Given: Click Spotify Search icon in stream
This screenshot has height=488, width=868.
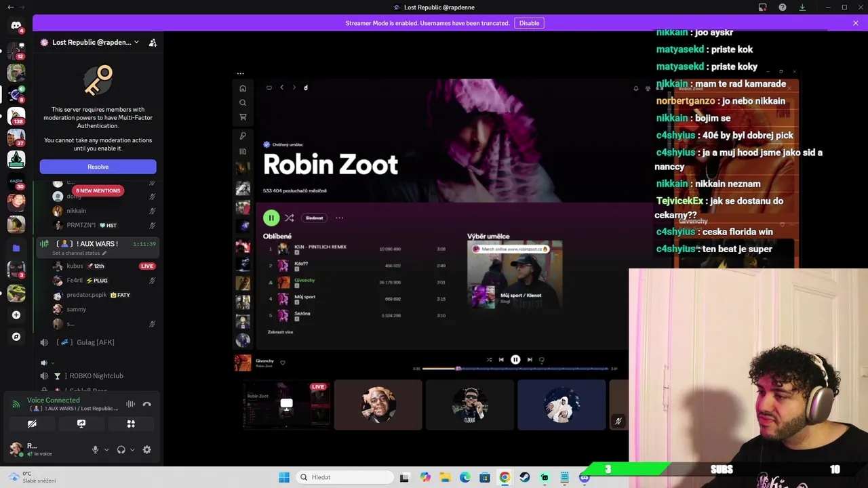Looking at the screenshot, I should pyautogui.click(x=243, y=102).
